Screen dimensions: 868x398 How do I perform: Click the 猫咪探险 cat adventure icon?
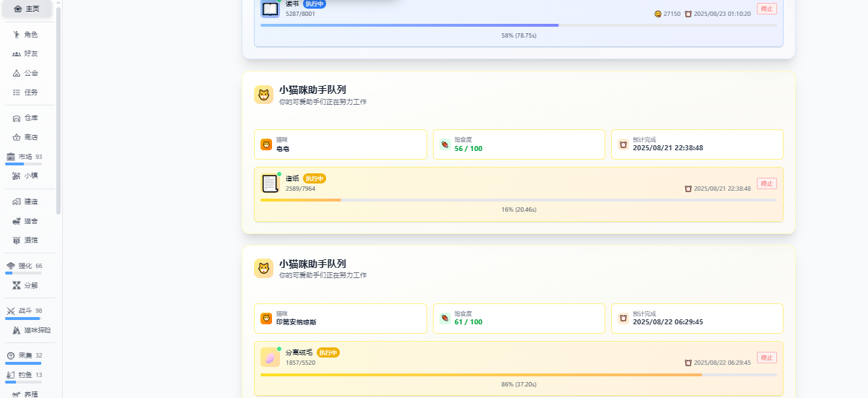pyautogui.click(x=17, y=330)
